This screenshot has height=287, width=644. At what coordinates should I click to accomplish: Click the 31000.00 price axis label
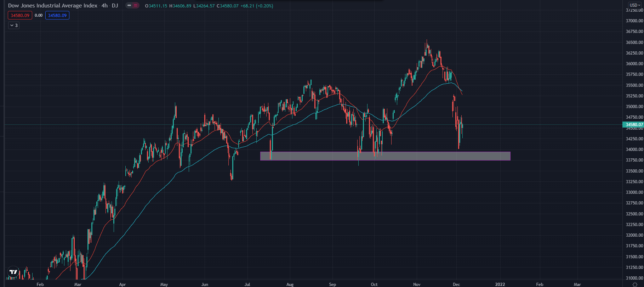[634, 278]
